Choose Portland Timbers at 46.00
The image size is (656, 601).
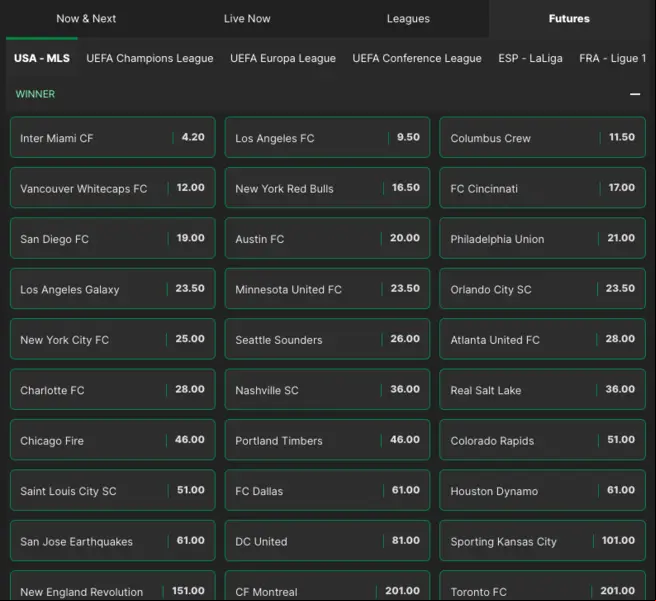pyautogui.click(x=327, y=440)
